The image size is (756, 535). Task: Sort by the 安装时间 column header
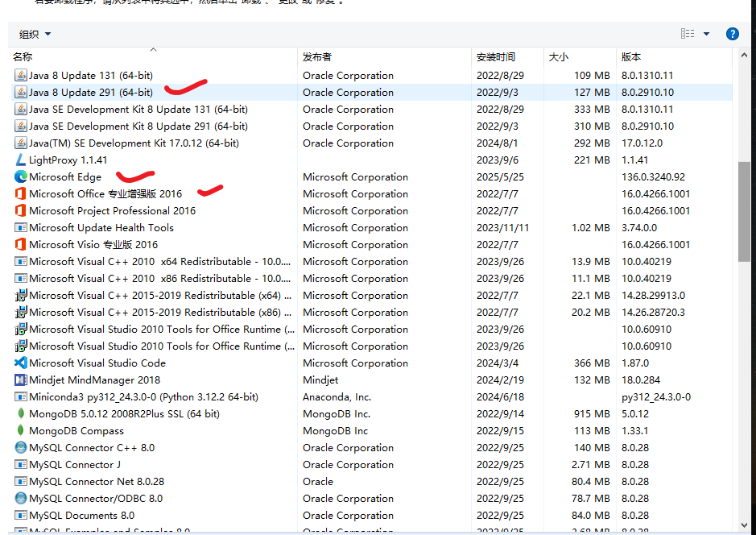click(507, 56)
